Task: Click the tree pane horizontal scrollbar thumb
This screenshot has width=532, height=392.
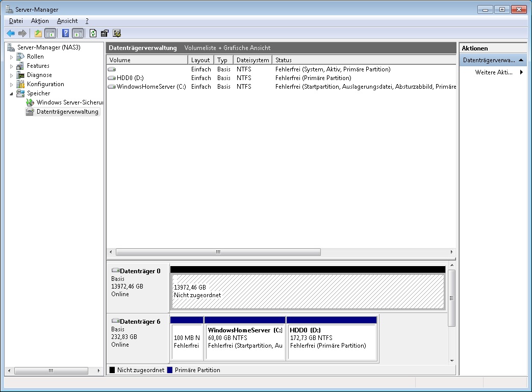Action: pyautogui.click(x=51, y=371)
